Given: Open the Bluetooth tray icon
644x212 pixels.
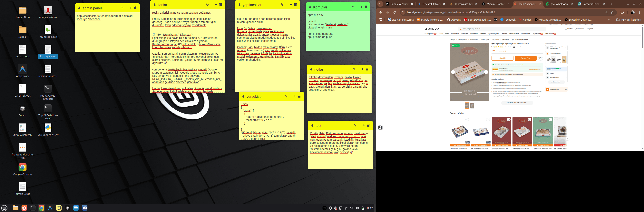Looking at the screenshot, I should click(x=330, y=208).
